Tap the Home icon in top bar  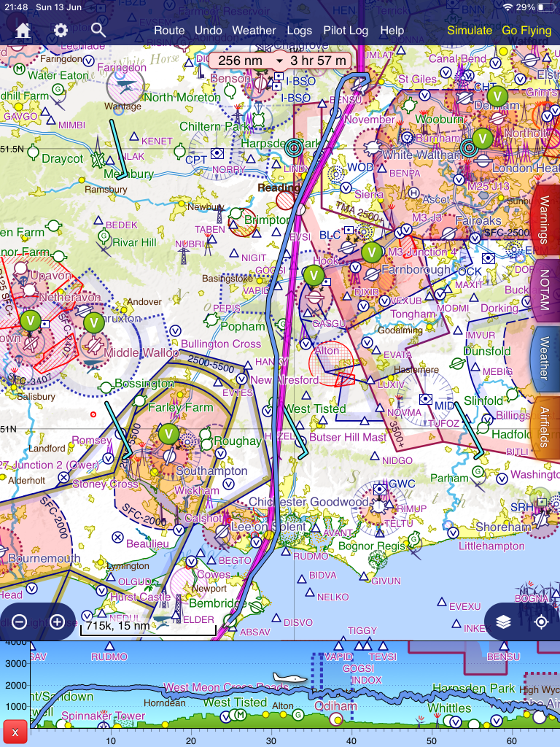[23, 31]
